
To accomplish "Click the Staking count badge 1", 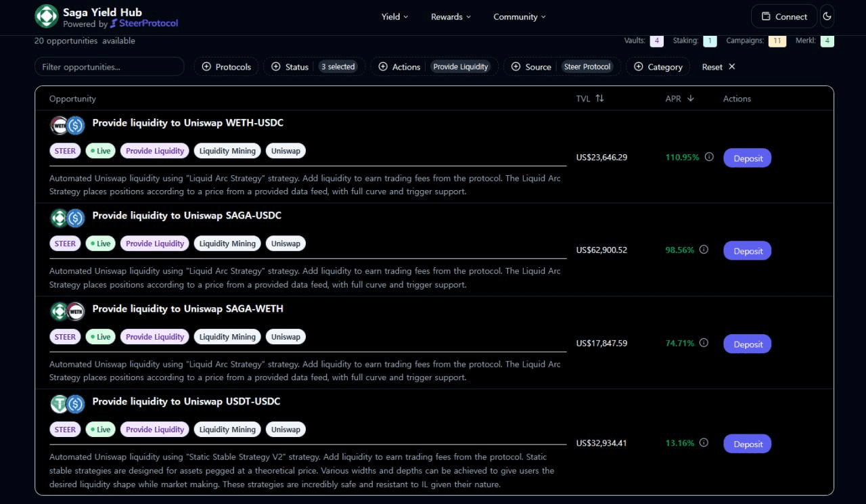I will [x=710, y=41].
